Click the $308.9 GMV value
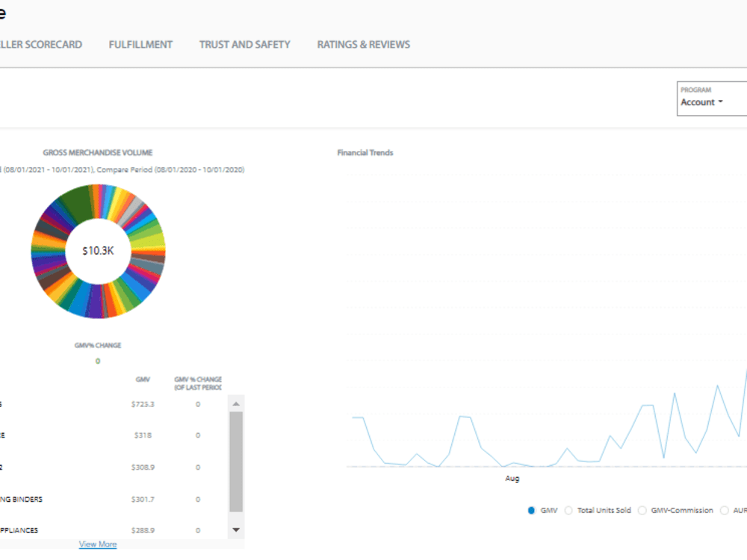Image resolution: width=747 pixels, height=560 pixels. (x=143, y=467)
